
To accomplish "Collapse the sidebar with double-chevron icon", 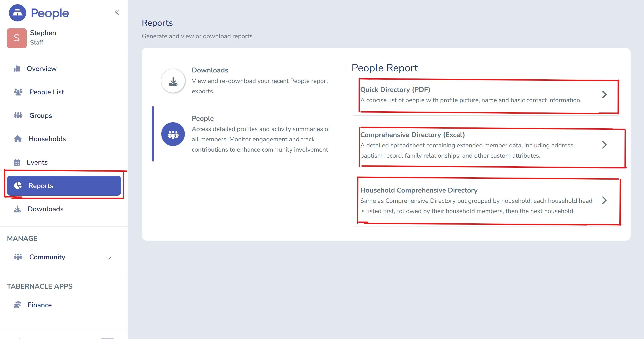I will 117,12.
